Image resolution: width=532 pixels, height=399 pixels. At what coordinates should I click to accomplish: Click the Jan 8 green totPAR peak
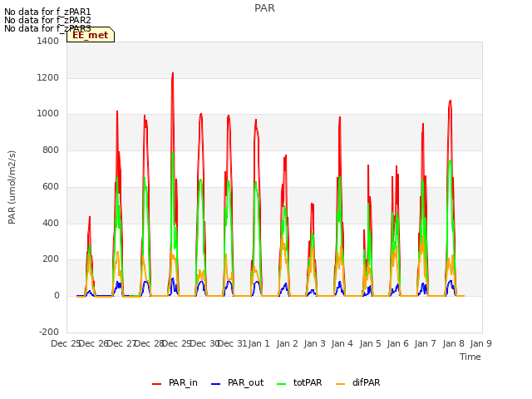(x=451, y=160)
